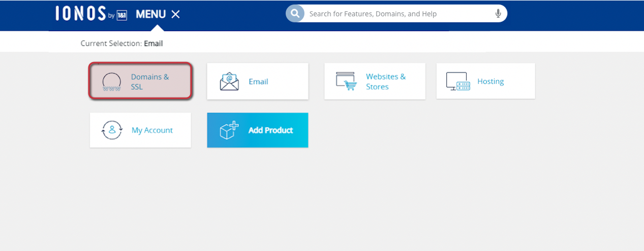Select the Email tile label
Viewport: 644px width, 251px height.
(x=258, y=81)
